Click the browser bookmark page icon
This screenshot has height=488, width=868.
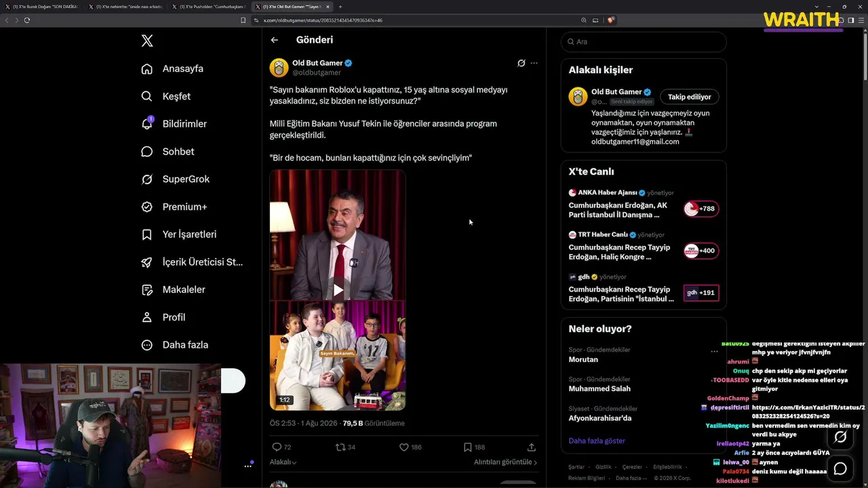pos(243,20)
